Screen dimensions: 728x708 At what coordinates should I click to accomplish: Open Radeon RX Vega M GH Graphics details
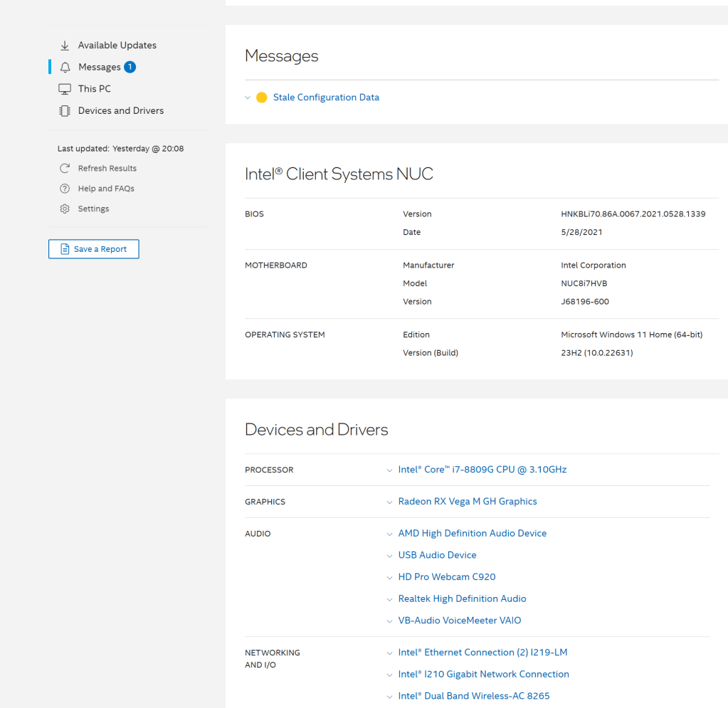(468, 502)
